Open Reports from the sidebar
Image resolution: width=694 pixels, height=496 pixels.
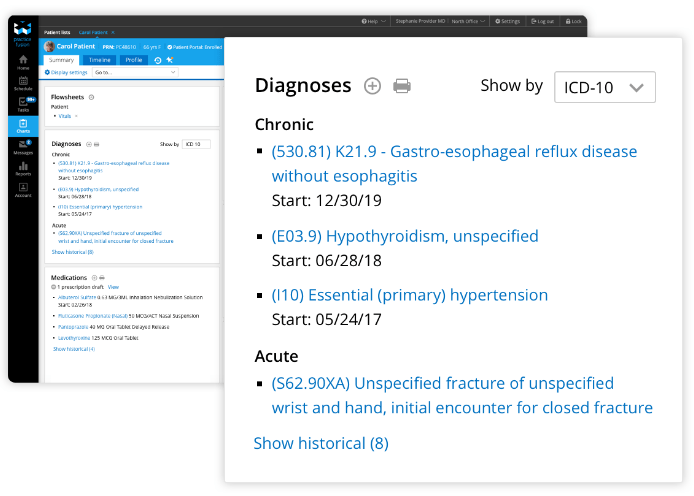(23, 169)
